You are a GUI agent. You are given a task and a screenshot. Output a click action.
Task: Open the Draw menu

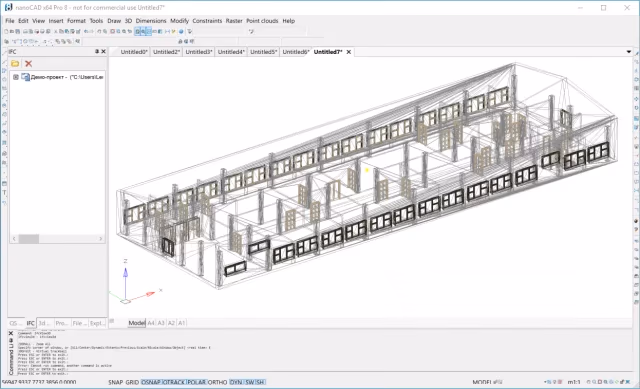[x=114, y=21]
